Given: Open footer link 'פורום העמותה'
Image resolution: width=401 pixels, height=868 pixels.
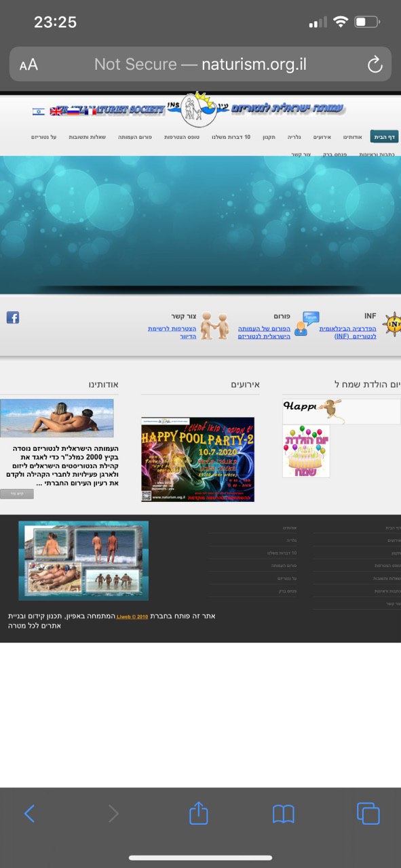Looking at the screenshot, I should click(x=284, y=566).
